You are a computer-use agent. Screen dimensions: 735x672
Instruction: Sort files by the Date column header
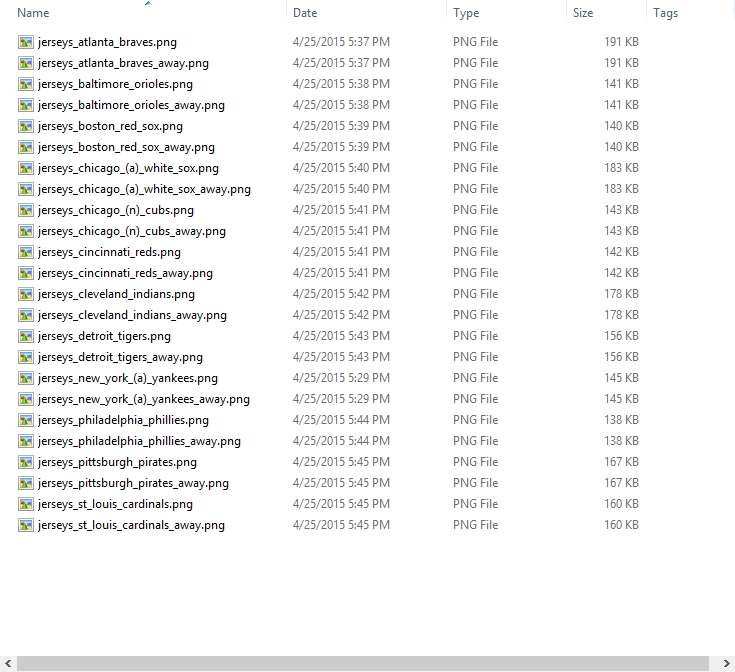point(305,13)
